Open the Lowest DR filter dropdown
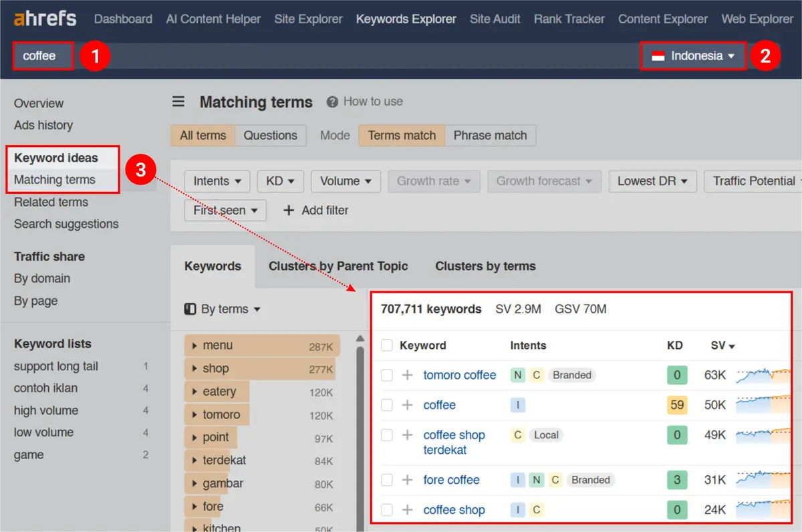802x532 pixels. click(652, 181)
